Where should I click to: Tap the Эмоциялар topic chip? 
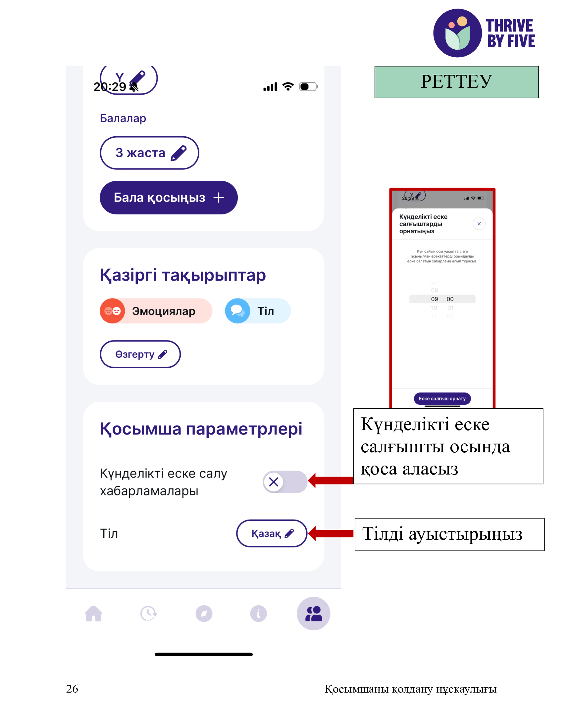[x=156, y=311]
